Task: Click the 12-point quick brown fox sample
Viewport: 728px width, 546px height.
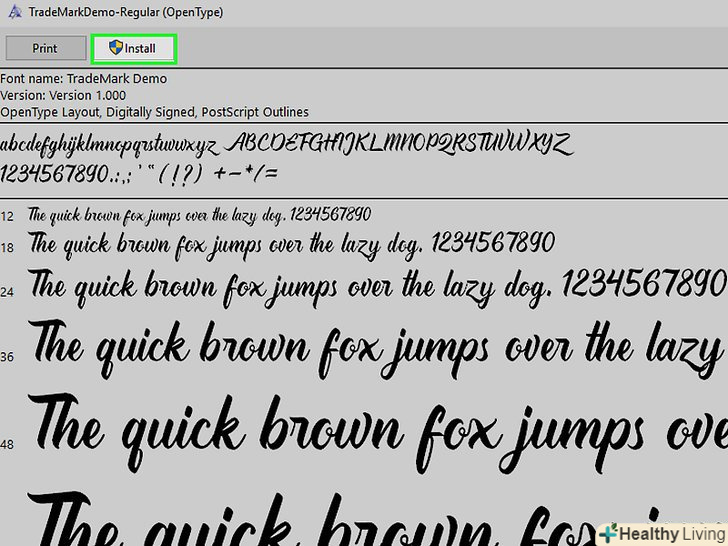Action: click(x=200, y=215)
